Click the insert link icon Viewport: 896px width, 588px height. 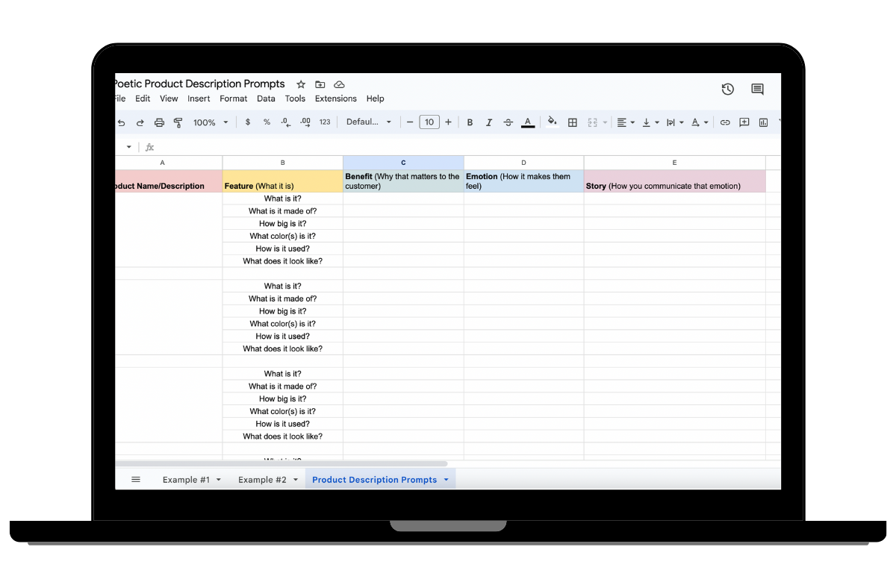pos(724,122)
